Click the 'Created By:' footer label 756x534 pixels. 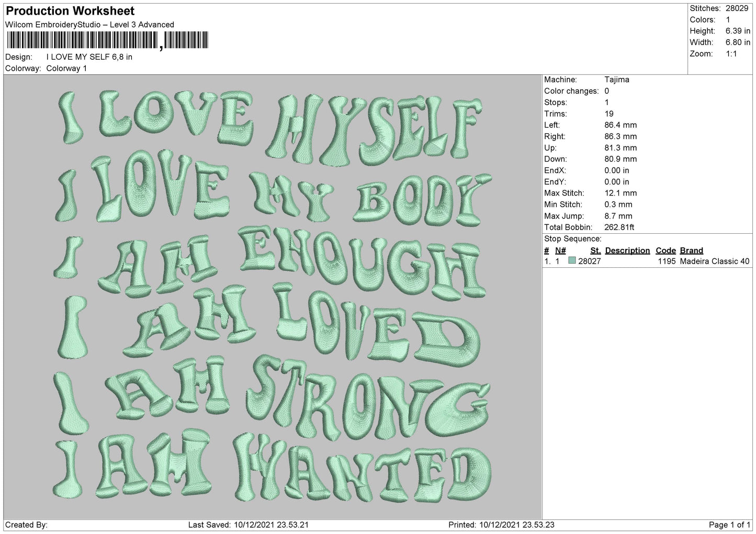point(26,525)
